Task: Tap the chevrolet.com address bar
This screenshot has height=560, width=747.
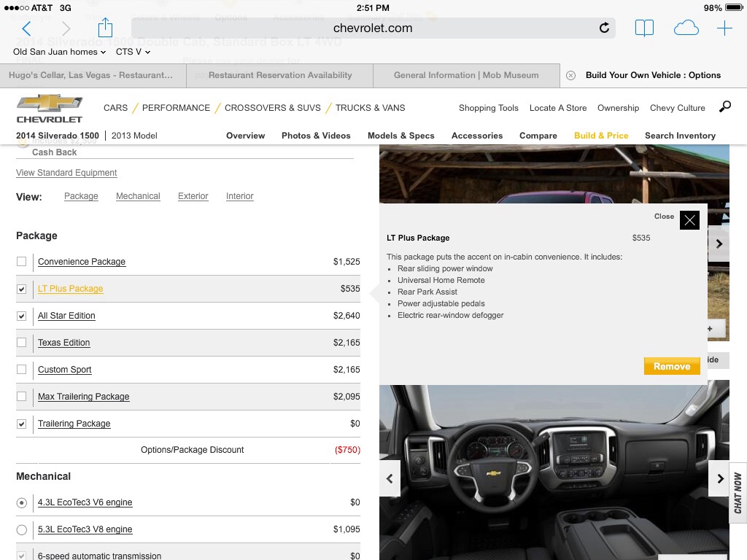Action: tap(373, 28)
